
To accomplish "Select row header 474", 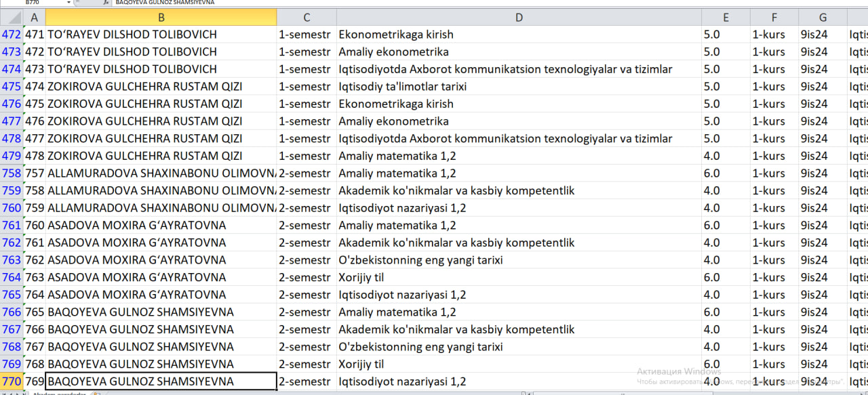I will [x=11, y=69].
